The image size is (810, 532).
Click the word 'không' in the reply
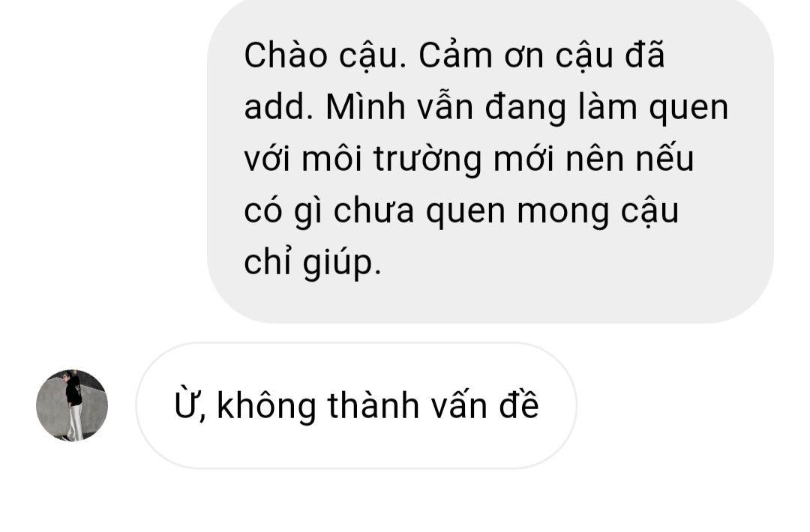point(266,406)
